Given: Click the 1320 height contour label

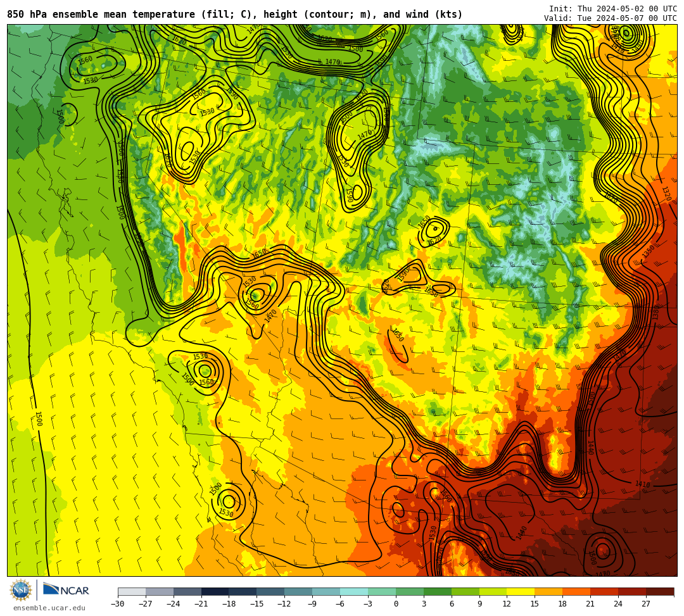Looking at the screenshot, I should [666, 193].
